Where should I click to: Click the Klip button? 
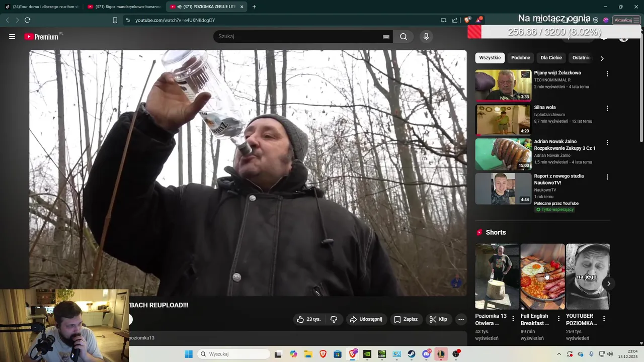click(438, 319)
